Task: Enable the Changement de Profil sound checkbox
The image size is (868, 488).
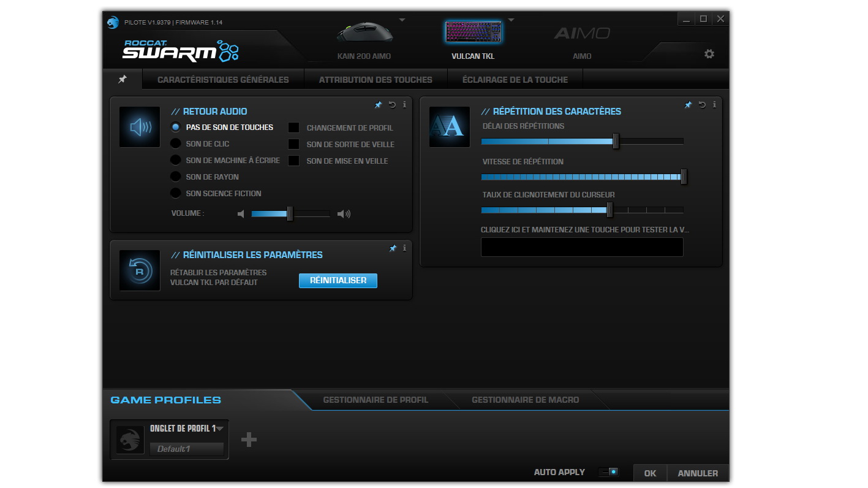Action: (294, 128)
